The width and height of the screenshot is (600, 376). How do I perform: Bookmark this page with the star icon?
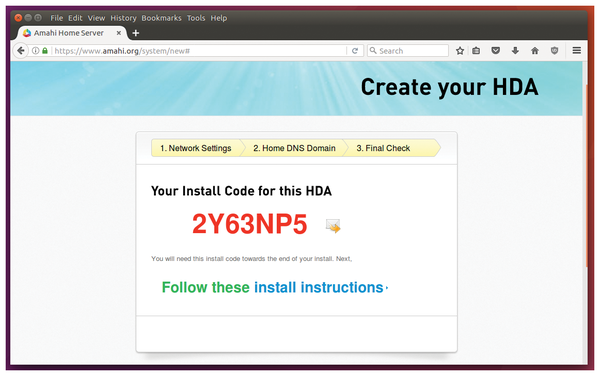[460, 50]
